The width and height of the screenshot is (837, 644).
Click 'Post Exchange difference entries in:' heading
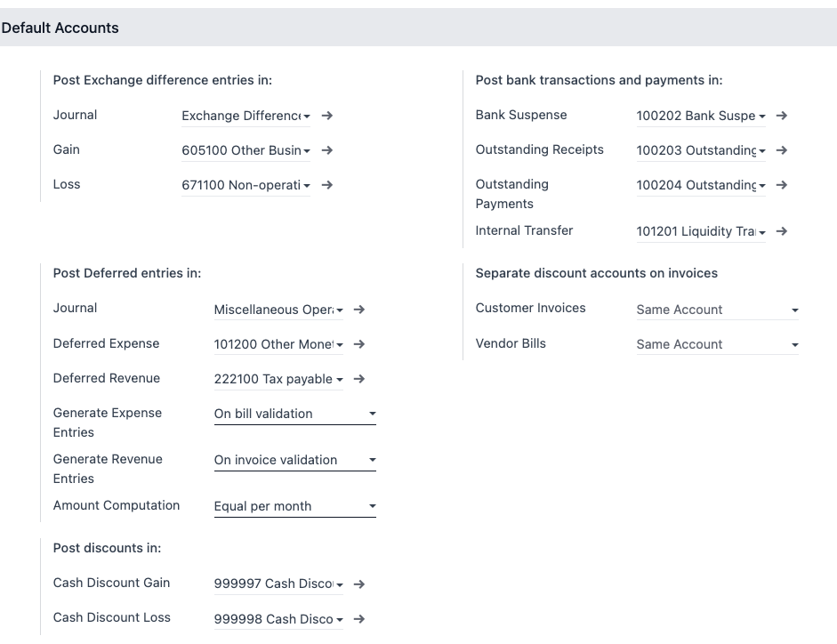click(x=162, y=80)
